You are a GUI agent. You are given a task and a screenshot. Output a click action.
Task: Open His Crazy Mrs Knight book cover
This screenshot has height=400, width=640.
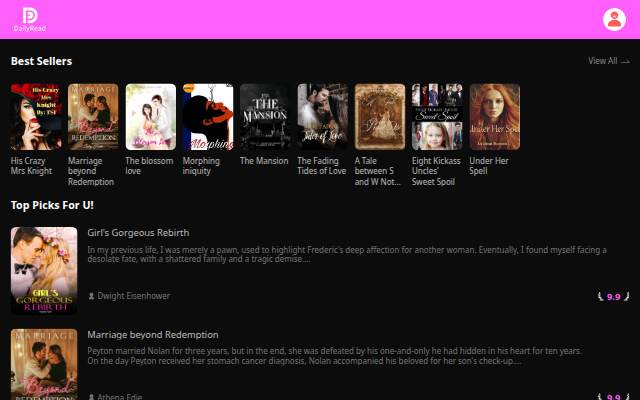tap(36, 117)
